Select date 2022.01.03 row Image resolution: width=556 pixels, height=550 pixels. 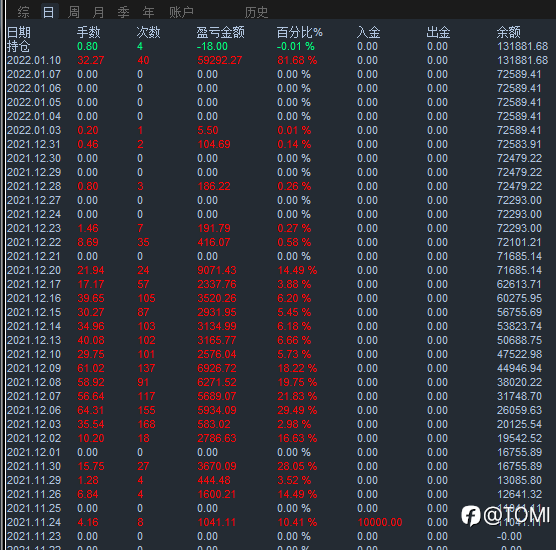coord(34,130)
